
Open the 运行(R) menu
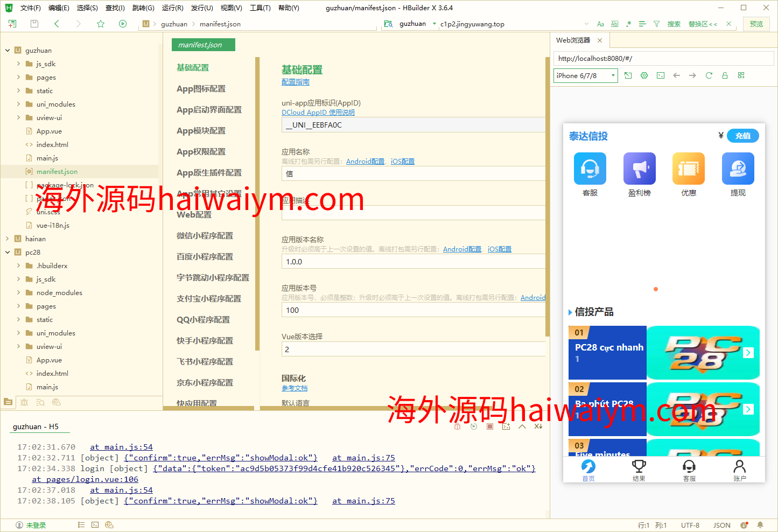172,8
